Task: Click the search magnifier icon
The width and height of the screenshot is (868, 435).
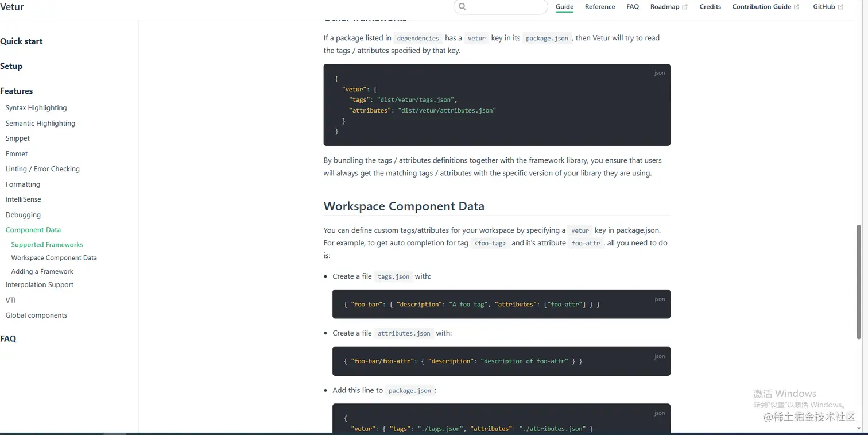Action: [463, 7]
